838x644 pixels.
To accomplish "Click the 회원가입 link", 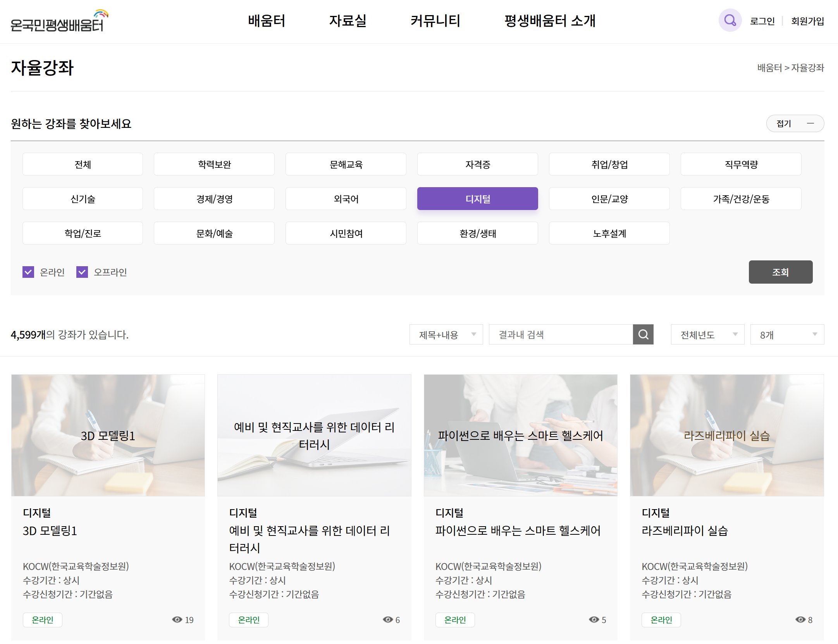I will pos(807,20).
